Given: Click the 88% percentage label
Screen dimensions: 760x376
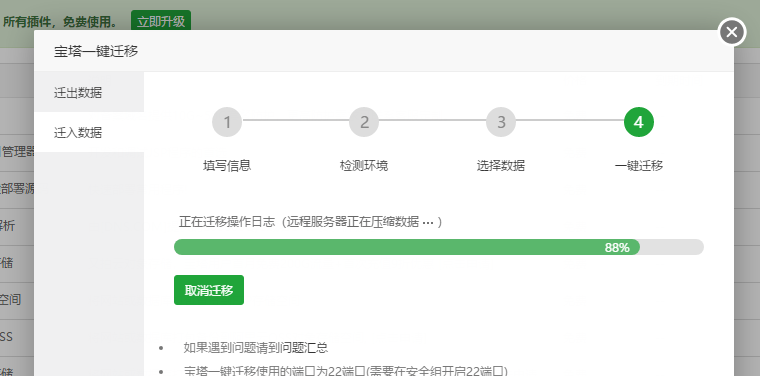Looking at the screenshot, I should [617, 248].
